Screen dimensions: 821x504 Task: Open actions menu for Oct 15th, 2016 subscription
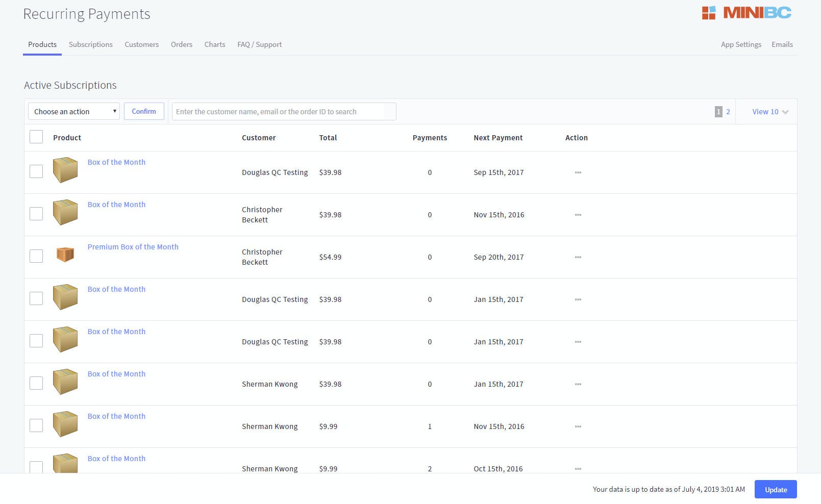pos(578,469)
